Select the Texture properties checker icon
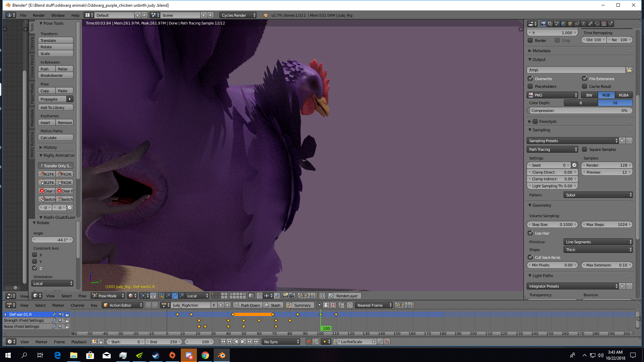The width and height of the screenshot is (644, 362). [604, 24]
